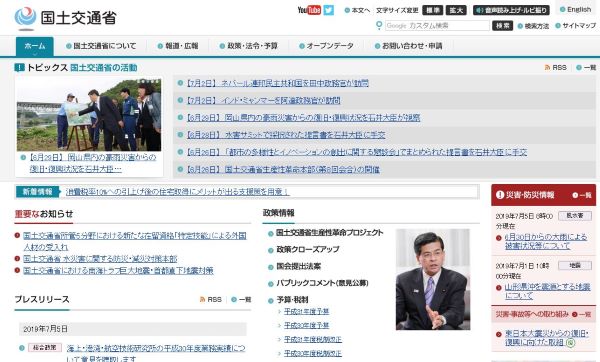Open 平成30年度税制改正 link

point(313,353)
